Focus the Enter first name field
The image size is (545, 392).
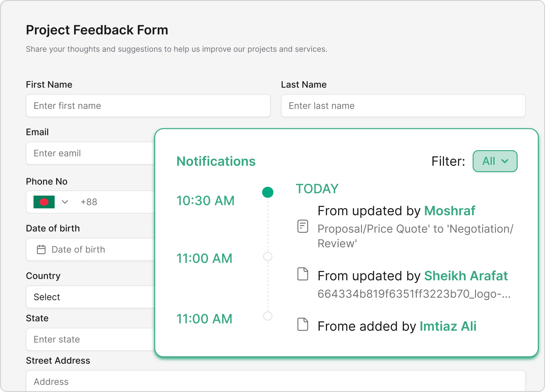[148, 106]
